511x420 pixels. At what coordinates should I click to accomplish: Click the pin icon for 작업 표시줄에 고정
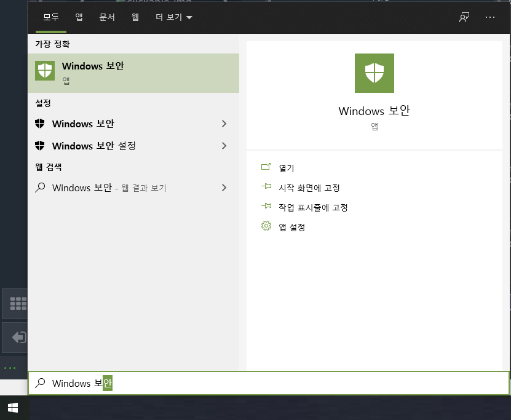266,206
